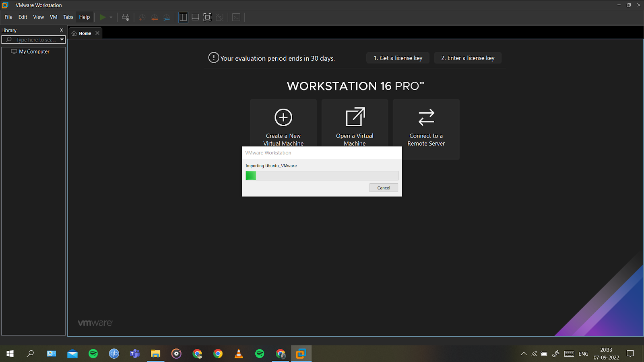Click the Connect to a Remote Server tile
The width and height of the screenshot is (644, 362).
point(426,129)
